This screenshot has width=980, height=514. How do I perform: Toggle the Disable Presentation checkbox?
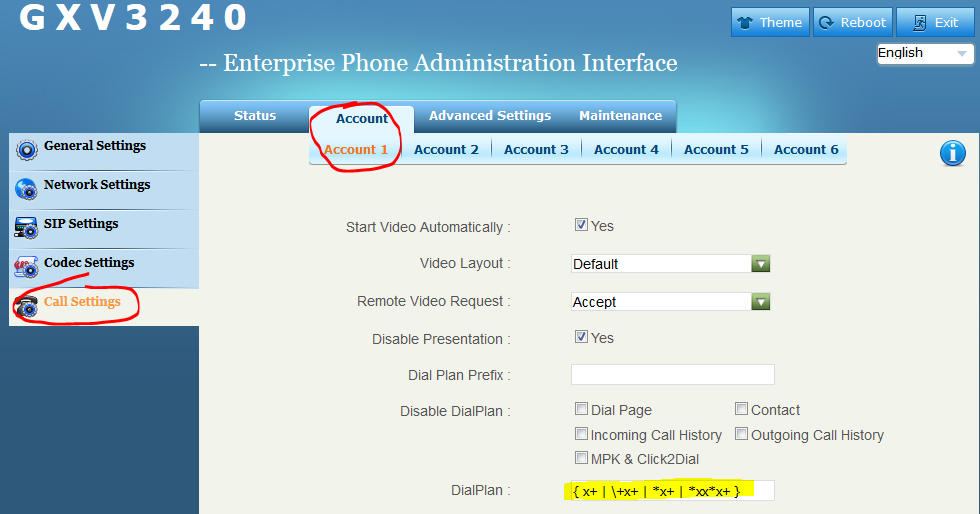click(x=581, y=337)
